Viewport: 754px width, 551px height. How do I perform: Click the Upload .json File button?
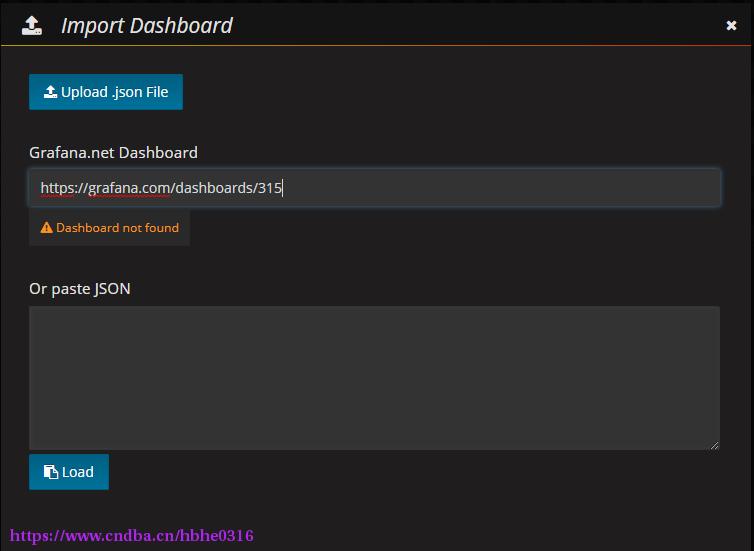click(106, 92)
